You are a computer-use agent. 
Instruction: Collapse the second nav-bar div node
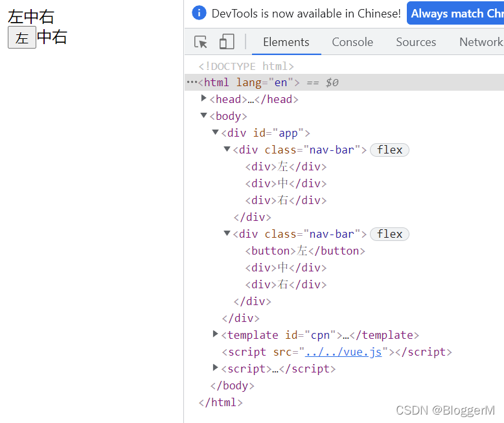(227, 233)
